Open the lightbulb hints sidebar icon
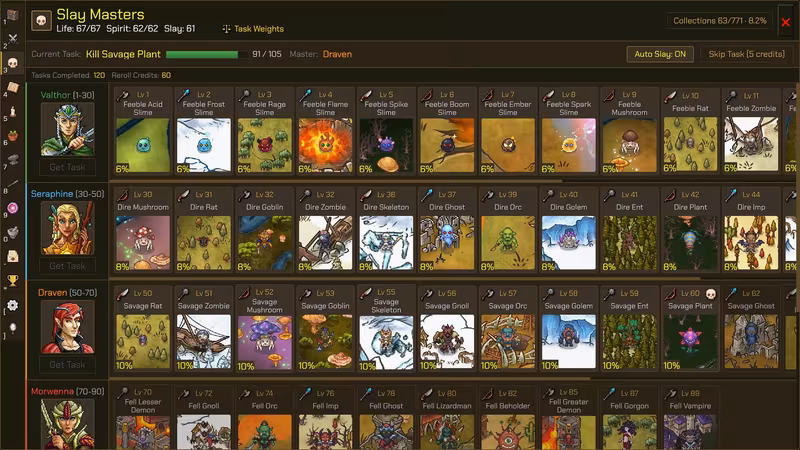Viewport: 800px width, 450px height. (x=13, y=328)
